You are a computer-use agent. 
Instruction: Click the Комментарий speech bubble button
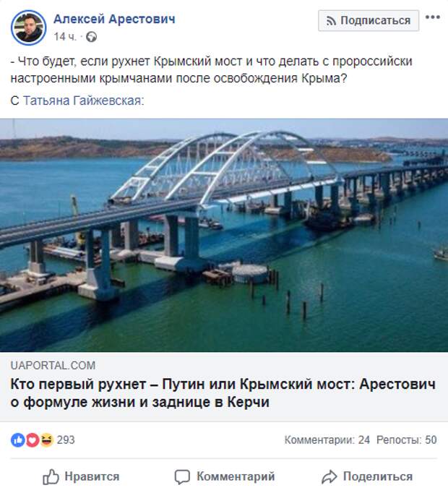point(225,476)
